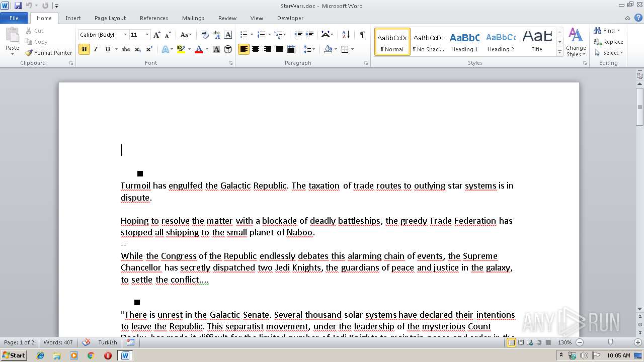Screen dimensions: 644x362
Task: Apply the Heading 1 style
Action: [464, 42]
